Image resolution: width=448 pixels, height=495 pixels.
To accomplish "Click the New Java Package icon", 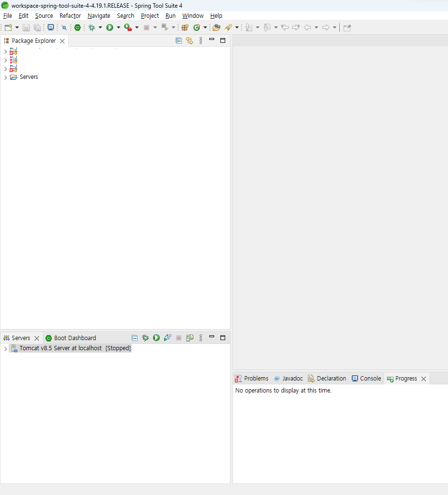I will point(185,27).
